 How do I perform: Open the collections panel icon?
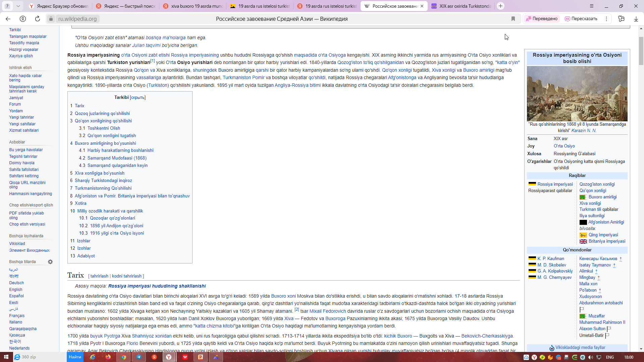[621, 19]
